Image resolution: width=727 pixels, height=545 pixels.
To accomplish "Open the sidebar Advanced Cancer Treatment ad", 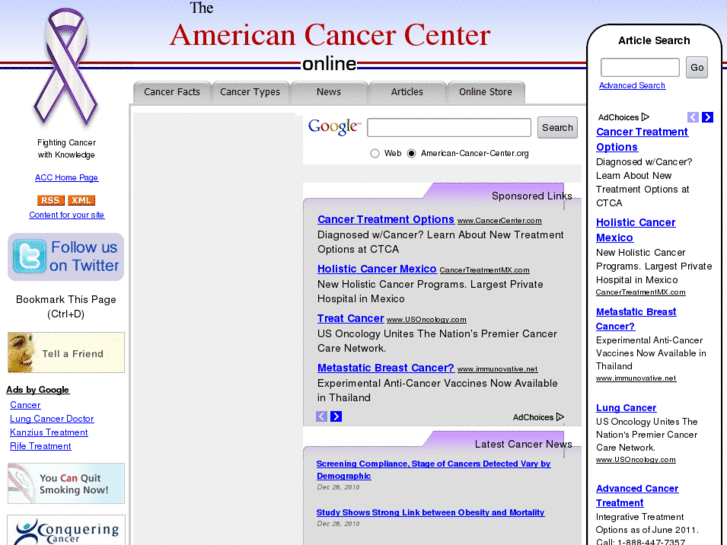I will coord(637,496).
